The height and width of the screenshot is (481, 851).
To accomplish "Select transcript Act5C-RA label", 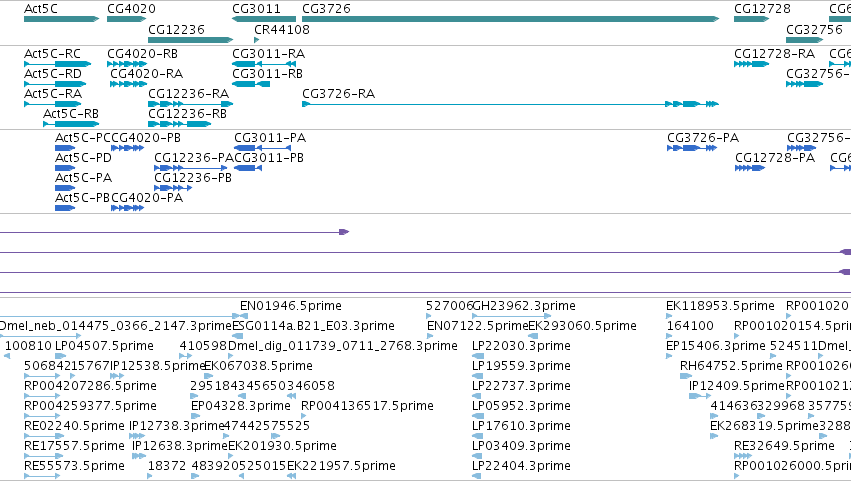I will 53,94.
